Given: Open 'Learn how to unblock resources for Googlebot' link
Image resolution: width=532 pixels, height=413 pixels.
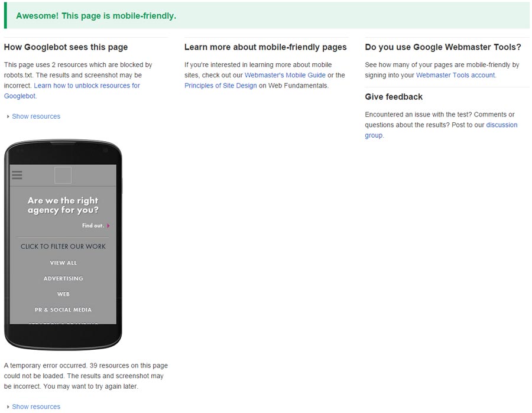Looking at the screenshot, I should pyautogui.click(x=72, y=90).
